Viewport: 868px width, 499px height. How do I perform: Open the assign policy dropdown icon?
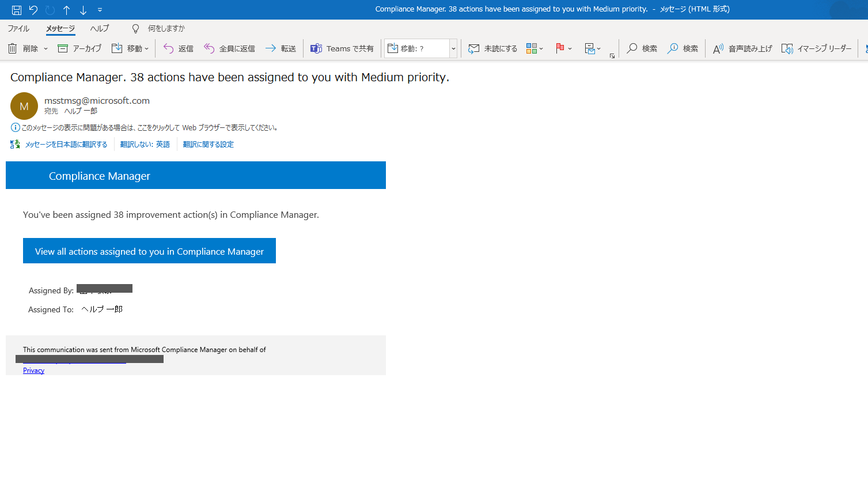[593, 48]
